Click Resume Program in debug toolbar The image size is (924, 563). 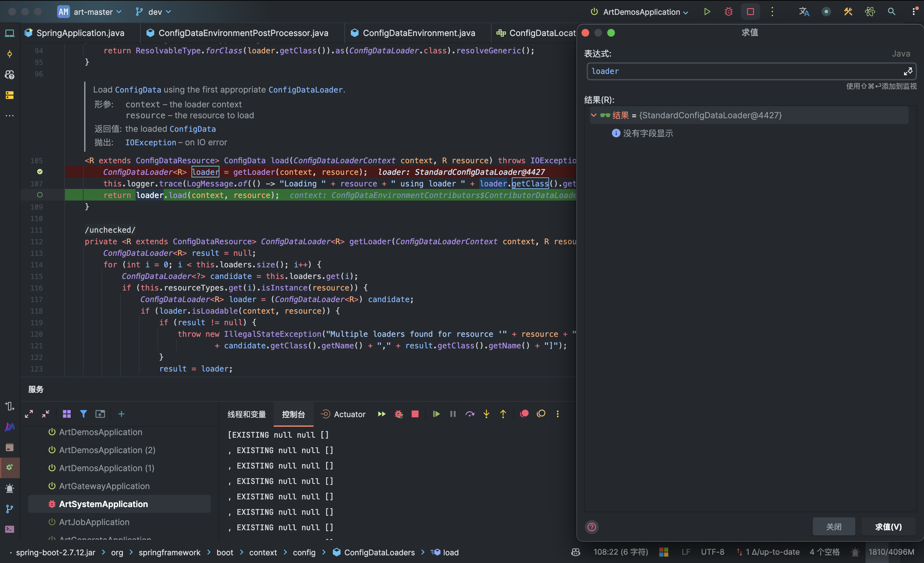pos(436,414)
